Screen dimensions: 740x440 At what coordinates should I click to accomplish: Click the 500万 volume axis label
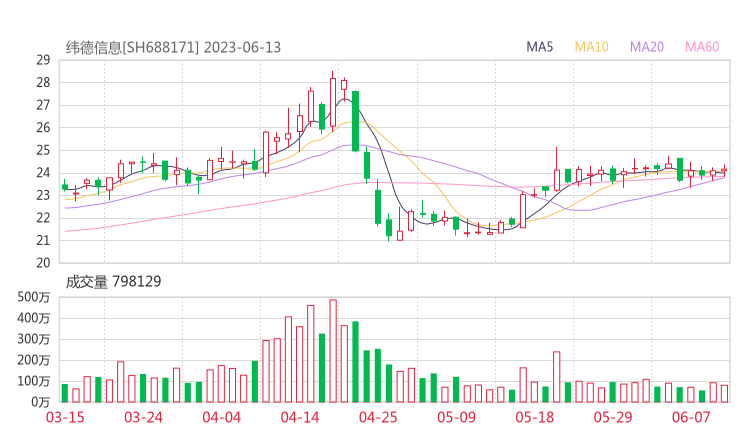(34, 297)
